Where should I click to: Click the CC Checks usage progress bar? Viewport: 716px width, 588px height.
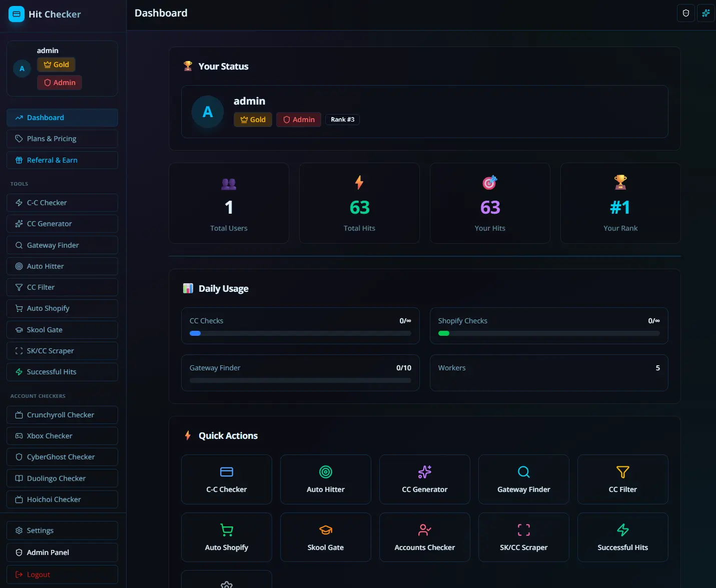click(300, 333)
